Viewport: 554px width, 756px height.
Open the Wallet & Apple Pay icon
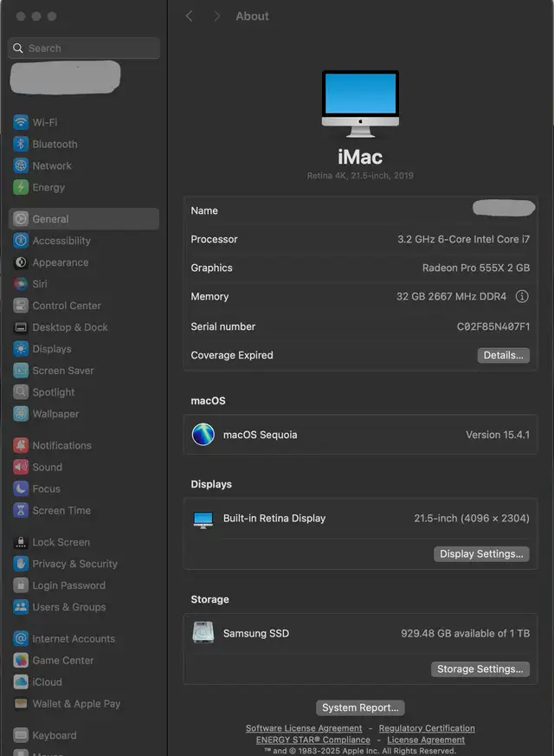point(21,703)
